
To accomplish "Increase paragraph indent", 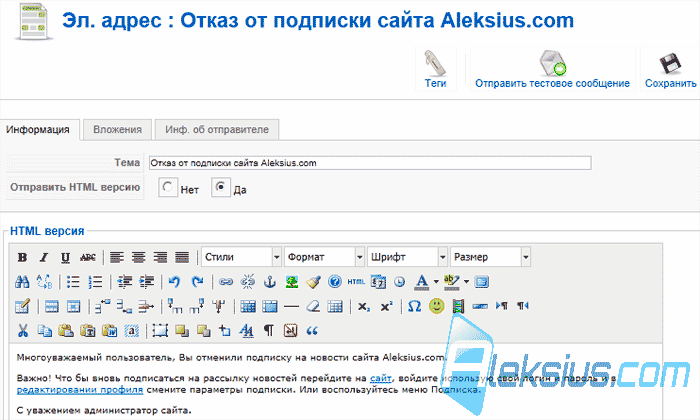I will (x=146, y=282).
